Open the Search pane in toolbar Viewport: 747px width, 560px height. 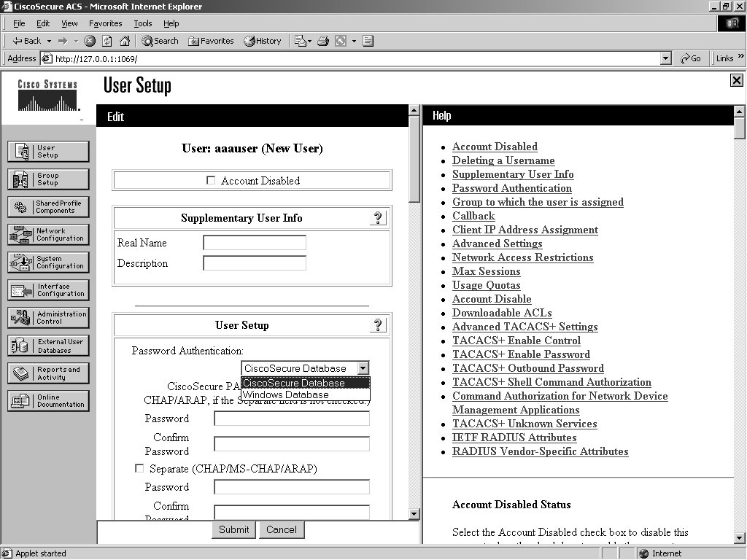click(160, 41)
